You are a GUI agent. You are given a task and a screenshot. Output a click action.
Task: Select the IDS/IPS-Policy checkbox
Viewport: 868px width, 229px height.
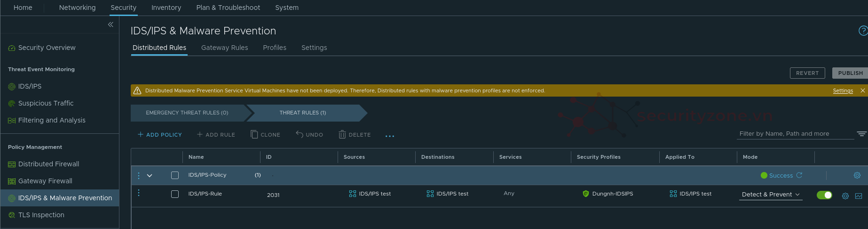pos(175,175)
